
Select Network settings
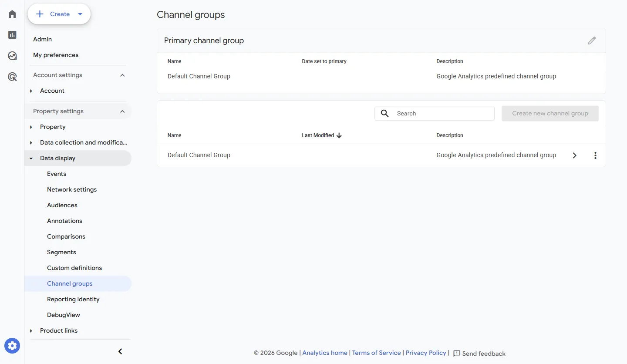pos(72,189)
